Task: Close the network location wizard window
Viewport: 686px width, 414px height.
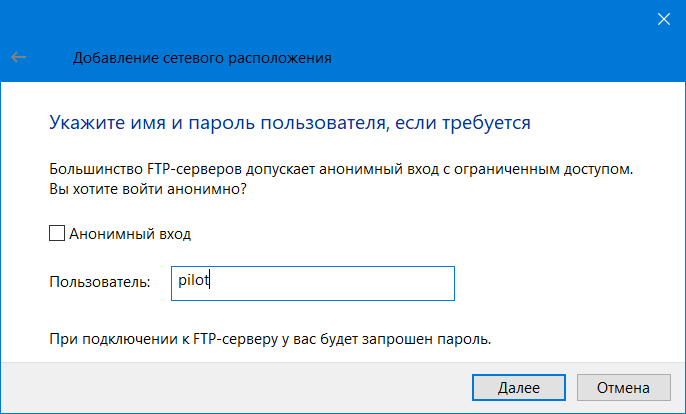Action: 663,19
